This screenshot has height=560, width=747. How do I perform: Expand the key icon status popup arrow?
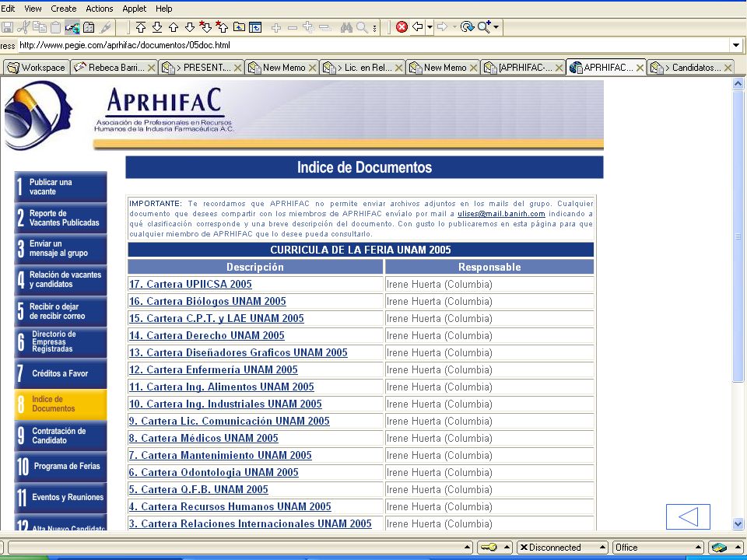click(x=507, y=548)
